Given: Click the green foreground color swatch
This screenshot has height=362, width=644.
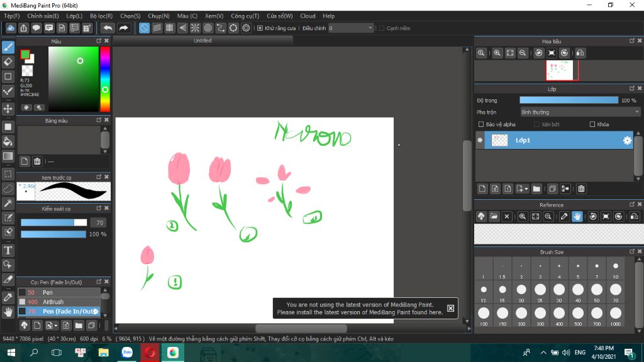Looking at the screenshot, I should coord(25,54).
